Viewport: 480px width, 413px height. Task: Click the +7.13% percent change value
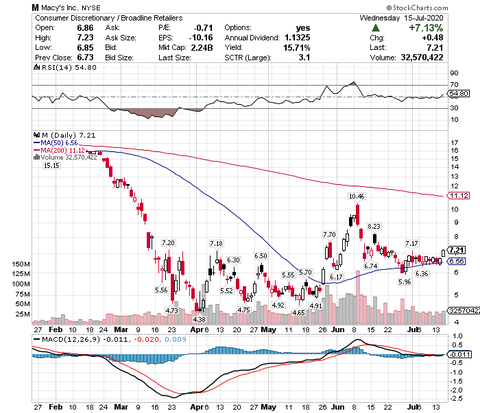pyautogui.click(x=426, y=28)
